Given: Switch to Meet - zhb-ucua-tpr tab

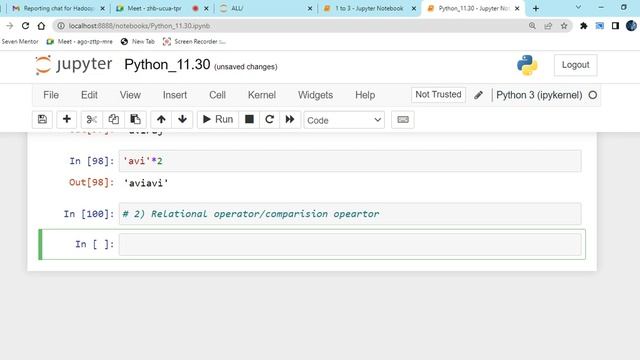Looking at the screenshot, I should [154, 8].
